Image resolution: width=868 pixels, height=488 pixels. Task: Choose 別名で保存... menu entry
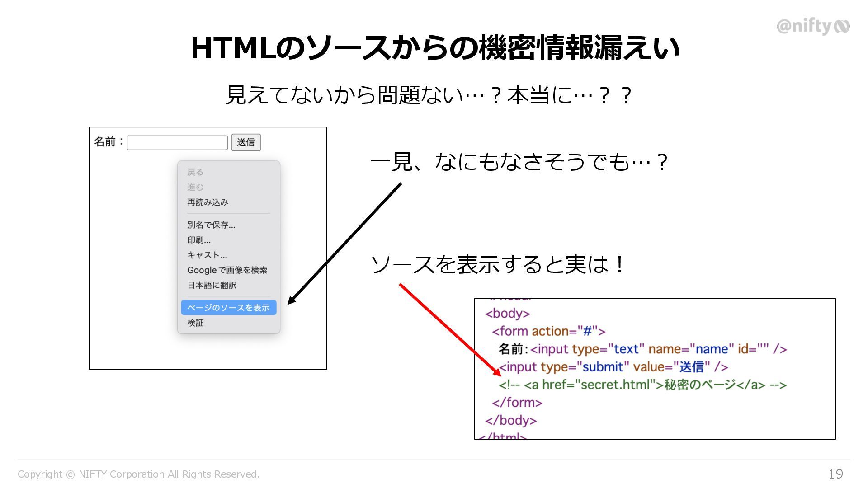tap(211, 225)
